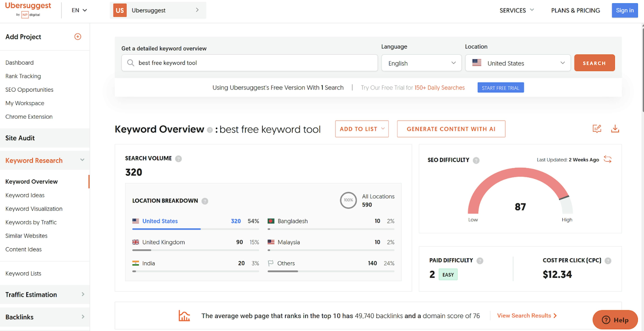Click the Location Breakdown help icon

205,201
